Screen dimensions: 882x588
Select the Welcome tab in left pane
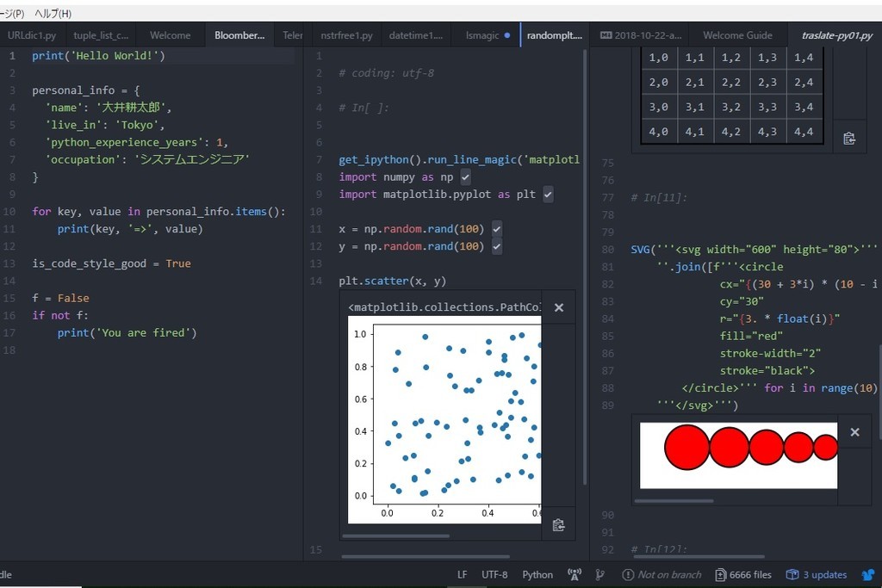pos(170,34)
